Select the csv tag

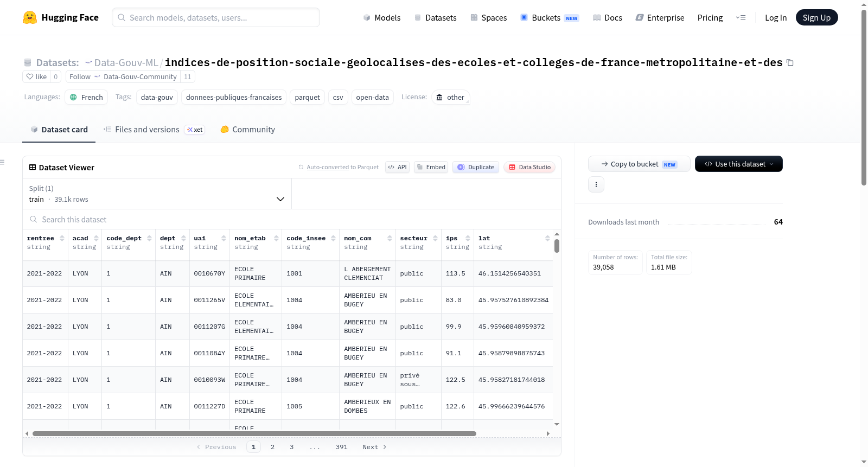pos(338,97)
